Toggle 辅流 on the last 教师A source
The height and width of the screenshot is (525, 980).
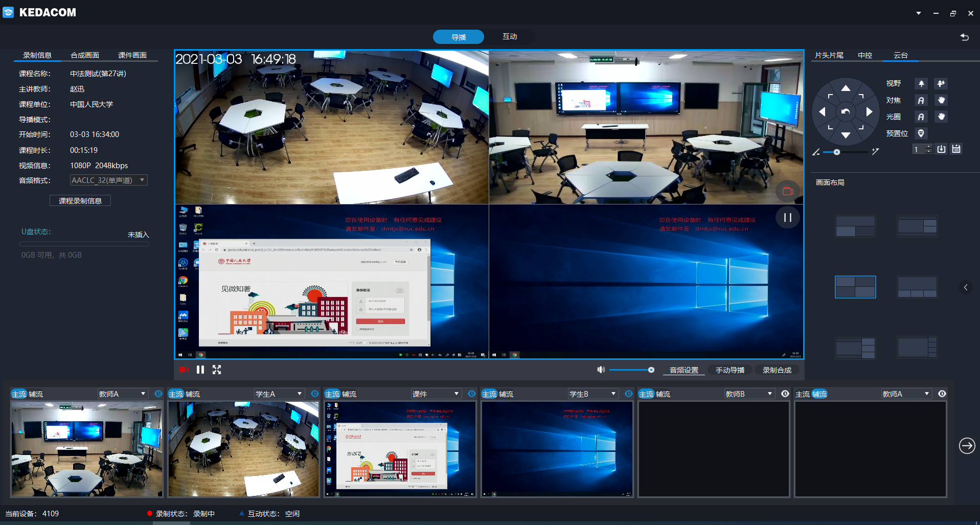point(819,394)
